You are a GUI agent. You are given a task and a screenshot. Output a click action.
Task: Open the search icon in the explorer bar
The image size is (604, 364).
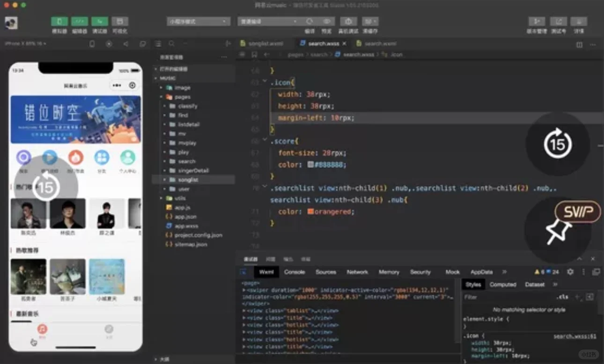point(172,44)
